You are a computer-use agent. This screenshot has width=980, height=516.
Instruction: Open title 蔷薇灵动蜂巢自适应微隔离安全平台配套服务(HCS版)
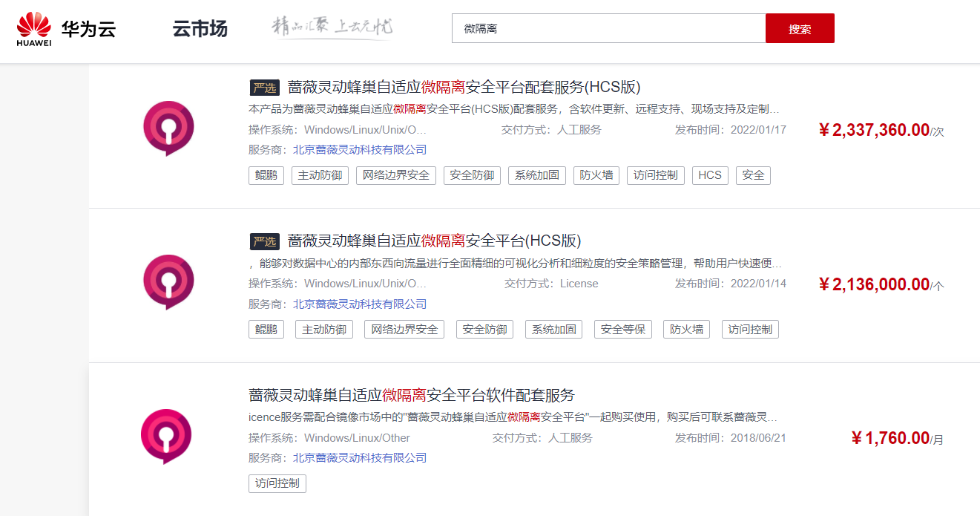pos(464,87)
